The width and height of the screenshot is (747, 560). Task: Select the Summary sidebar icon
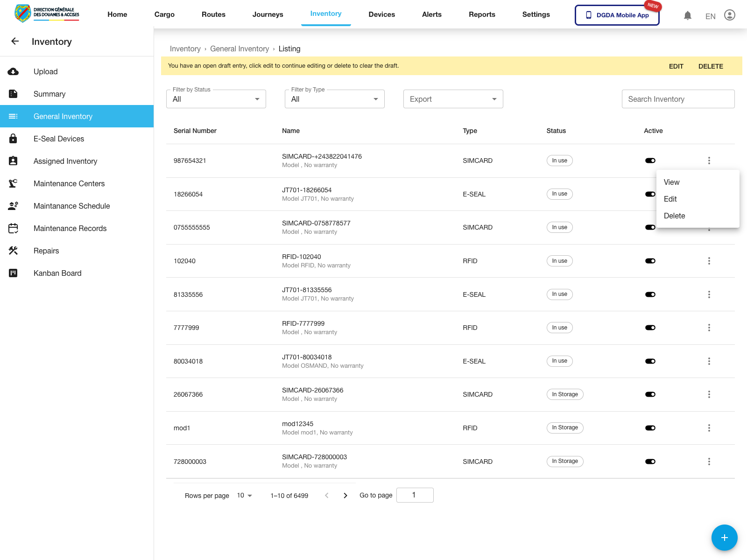click(x=13, y=94)
